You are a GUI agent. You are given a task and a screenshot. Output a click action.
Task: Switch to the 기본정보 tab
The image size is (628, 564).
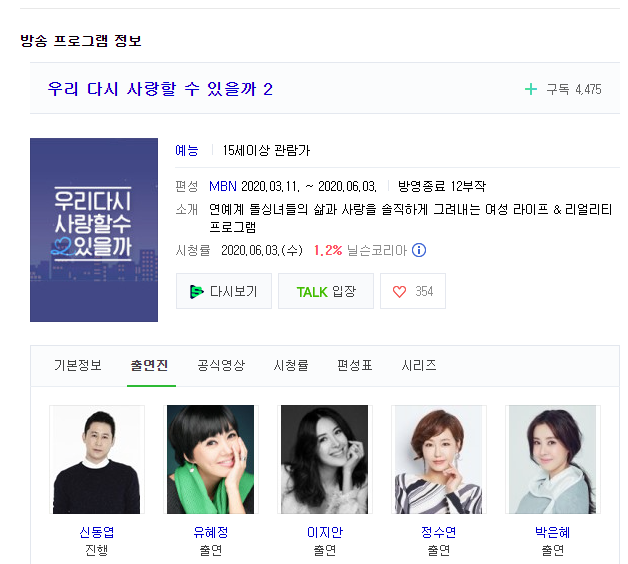[x=78, y=365]
